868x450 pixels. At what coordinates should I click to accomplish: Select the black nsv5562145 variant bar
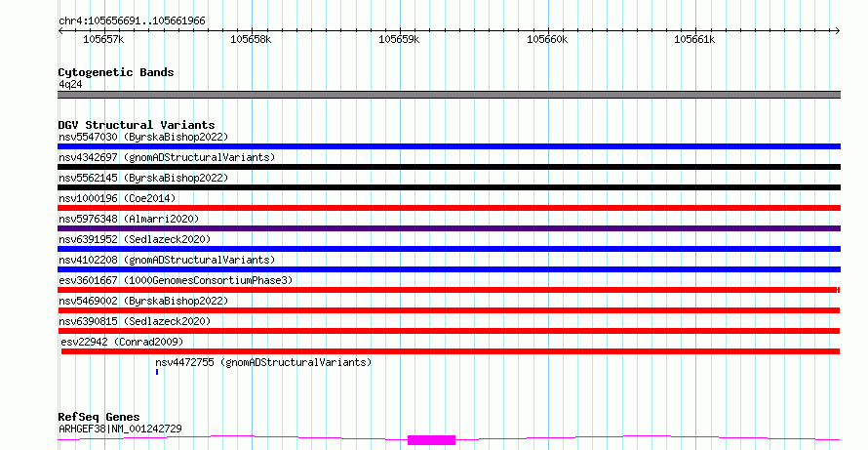click(x=449, y=187)
